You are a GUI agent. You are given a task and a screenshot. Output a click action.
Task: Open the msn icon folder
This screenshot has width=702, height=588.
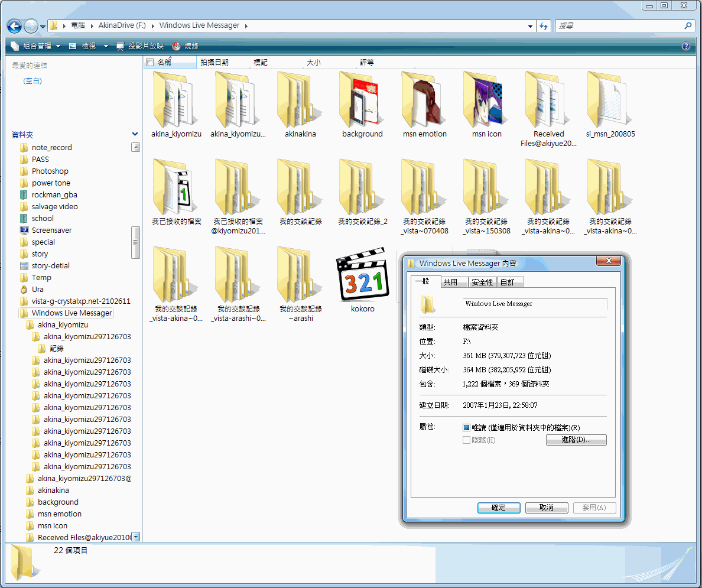coord(486,100)
